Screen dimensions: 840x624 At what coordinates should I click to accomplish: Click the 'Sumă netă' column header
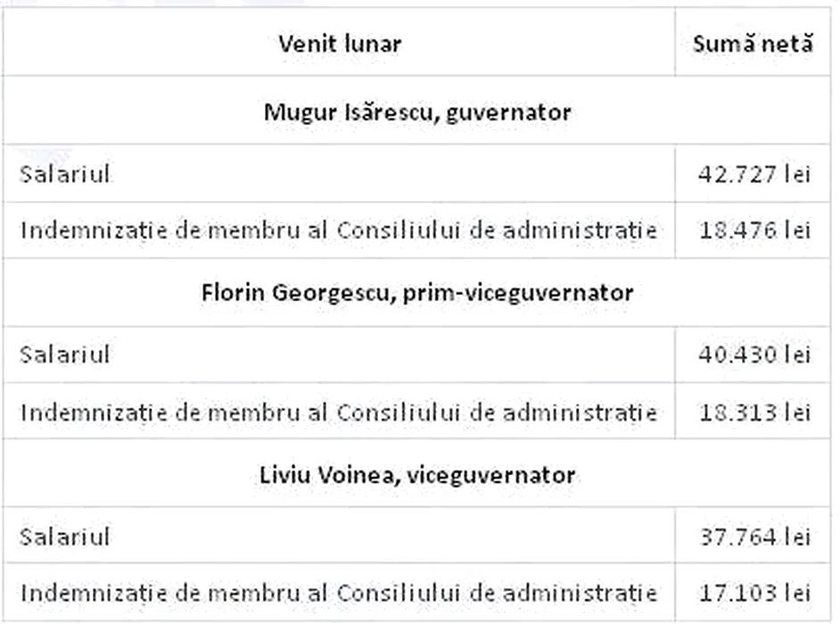pos(753,44)
